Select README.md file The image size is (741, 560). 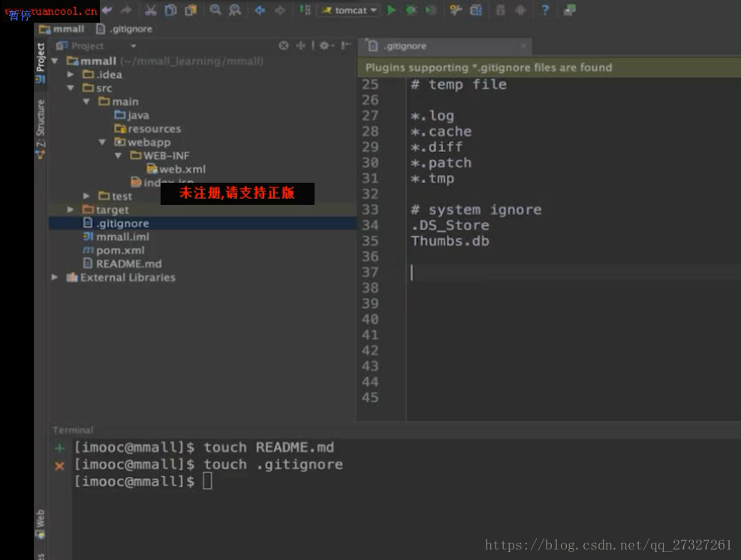pyautogui.click(x=122, y=263)
